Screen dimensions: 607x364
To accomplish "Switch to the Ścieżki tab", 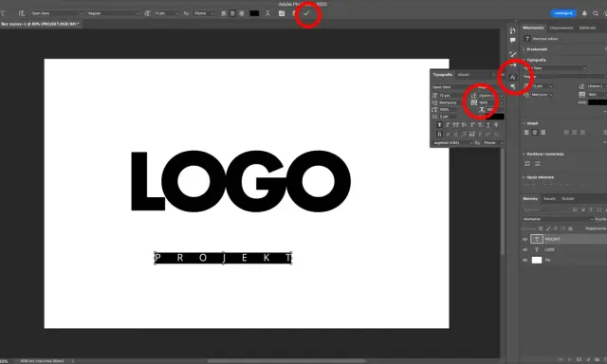I will pos(568,199).
